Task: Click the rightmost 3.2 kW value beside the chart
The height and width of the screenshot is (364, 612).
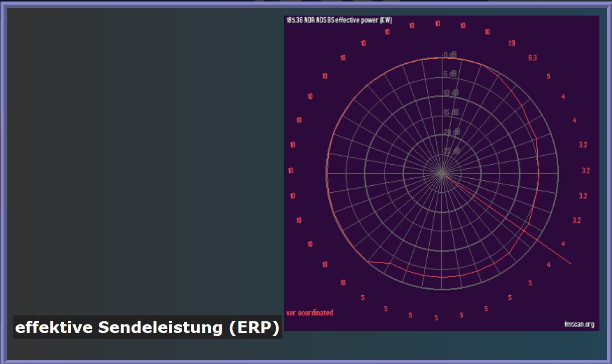Action: tap(585, 171)
